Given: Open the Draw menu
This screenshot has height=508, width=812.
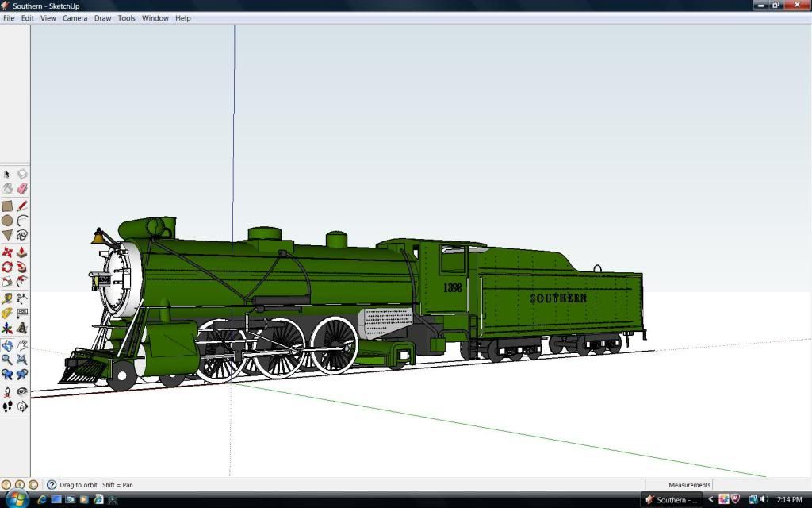Looking at the screenshot, I should (102, 18).
